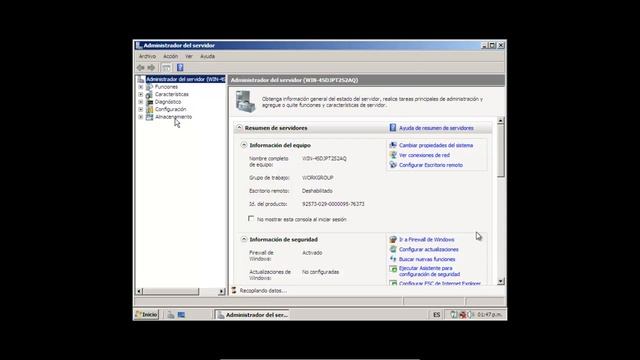Screen dimensions: 640x360
Task: Open Ayuda de resumen de servidores link
Action: tap(436, 128)
